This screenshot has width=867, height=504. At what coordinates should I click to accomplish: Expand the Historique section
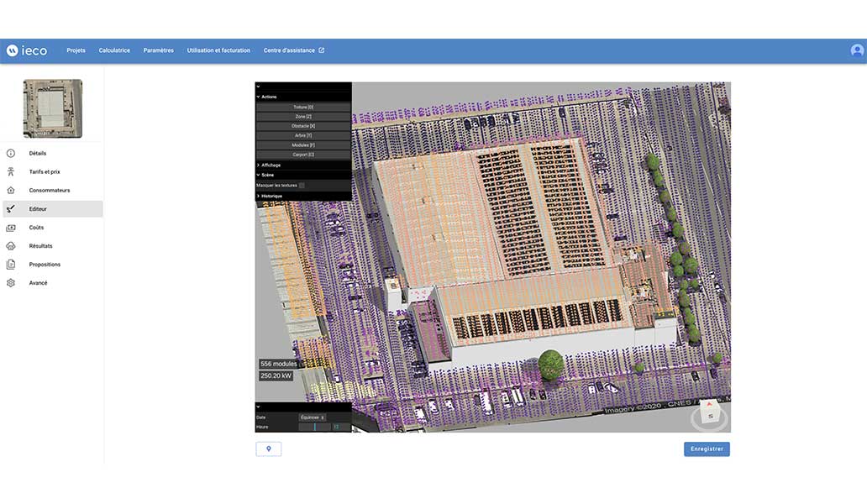[x=259, y=196]
